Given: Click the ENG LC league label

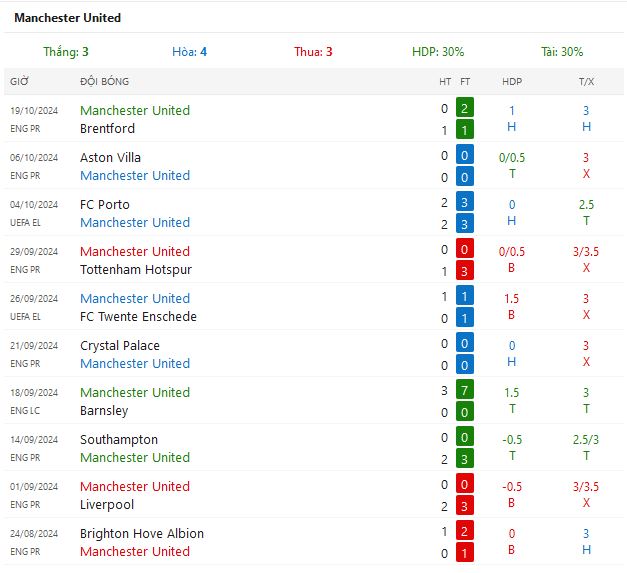Looking at the screenshot, I should click(25, 411).
